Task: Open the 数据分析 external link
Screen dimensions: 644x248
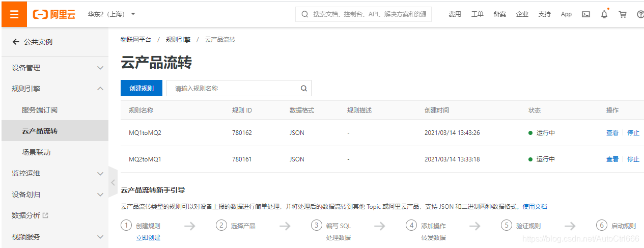Action: tap(30, 215)
